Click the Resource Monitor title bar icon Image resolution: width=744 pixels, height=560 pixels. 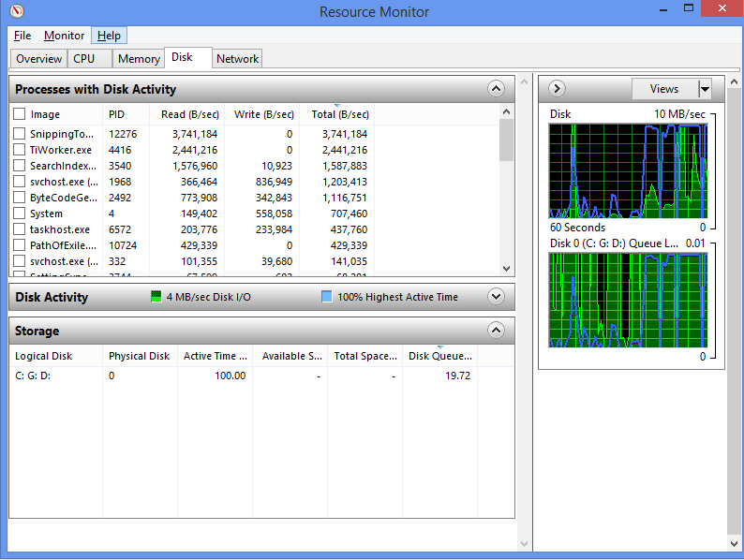(17, 11)
